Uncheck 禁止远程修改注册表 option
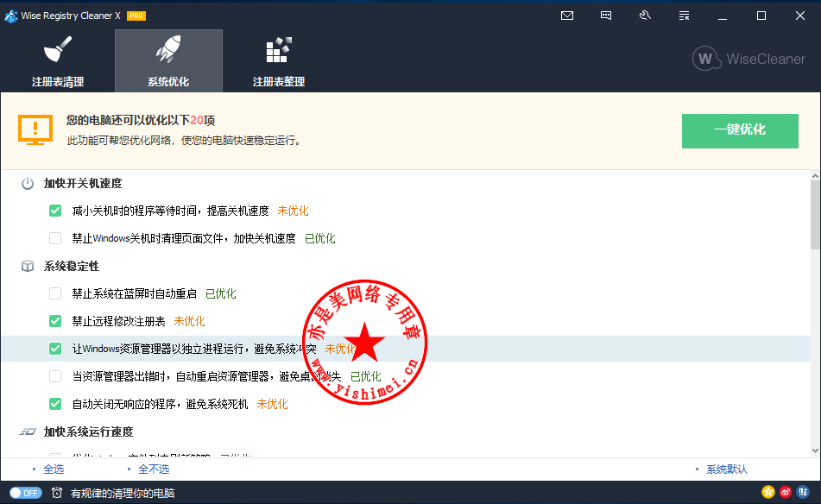 pyautogui.click(x=55, y=321)
